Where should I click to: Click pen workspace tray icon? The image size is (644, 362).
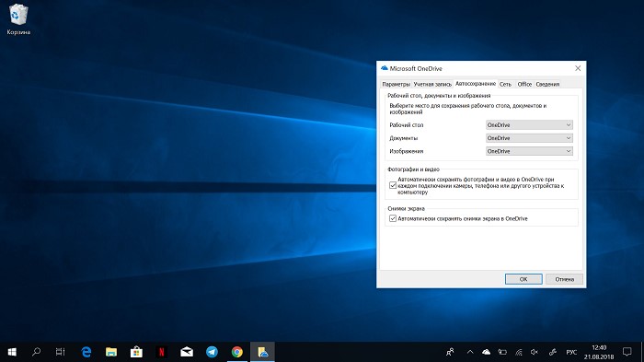point(552,352)
